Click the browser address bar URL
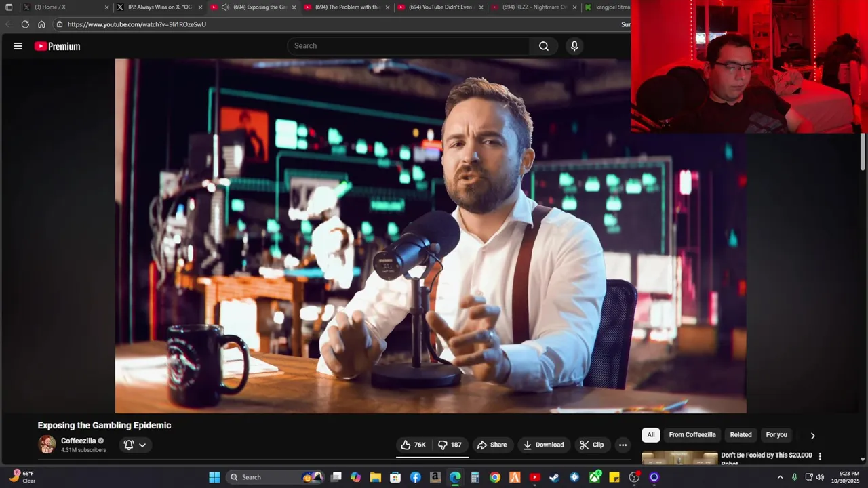This screenshot has height=488, width=868. (137, 24)
